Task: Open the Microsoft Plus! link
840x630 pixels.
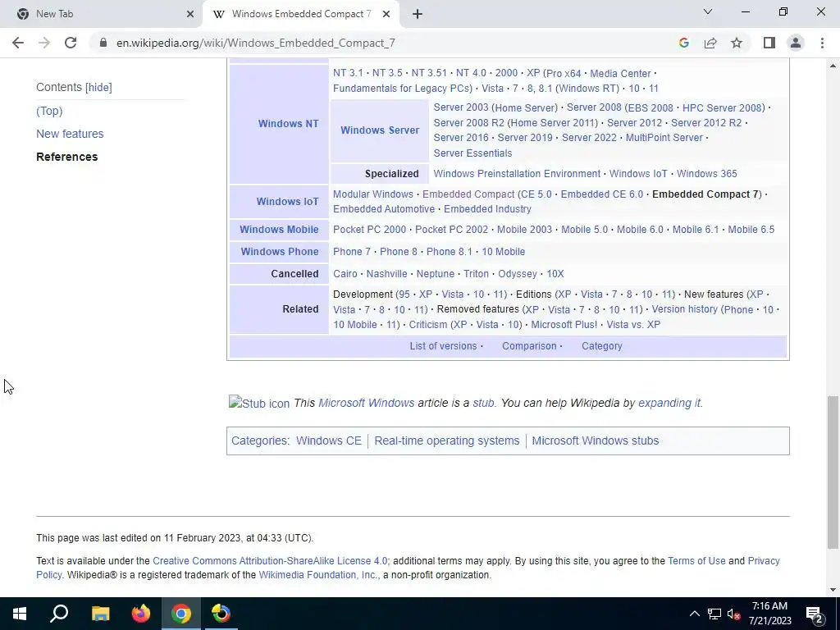Action: click(564, 325)
